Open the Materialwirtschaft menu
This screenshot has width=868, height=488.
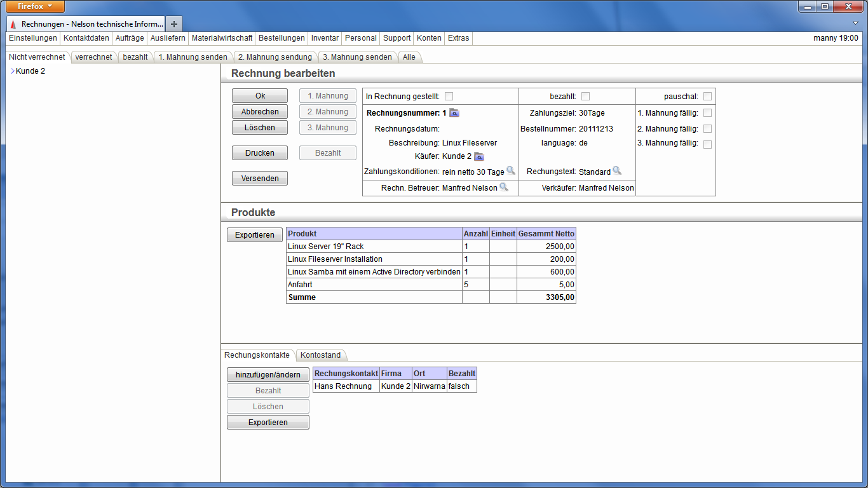click(x=222, y=38)
